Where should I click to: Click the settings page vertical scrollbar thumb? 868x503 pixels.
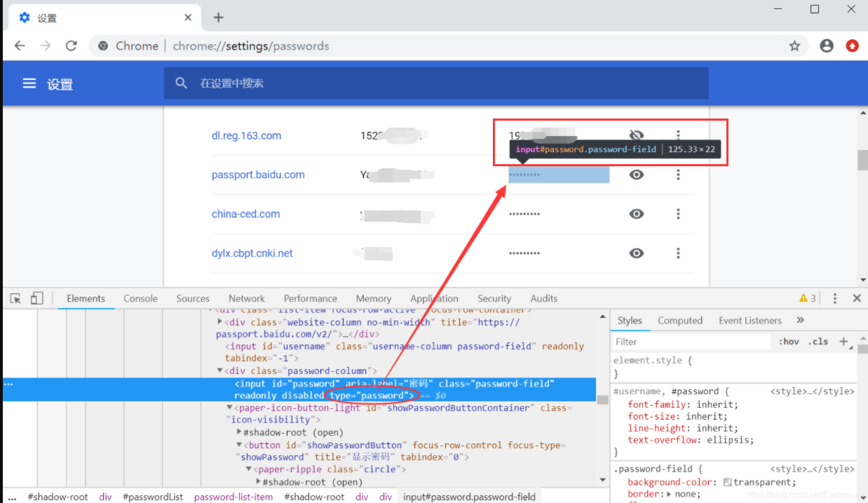(x=862, y=160)
